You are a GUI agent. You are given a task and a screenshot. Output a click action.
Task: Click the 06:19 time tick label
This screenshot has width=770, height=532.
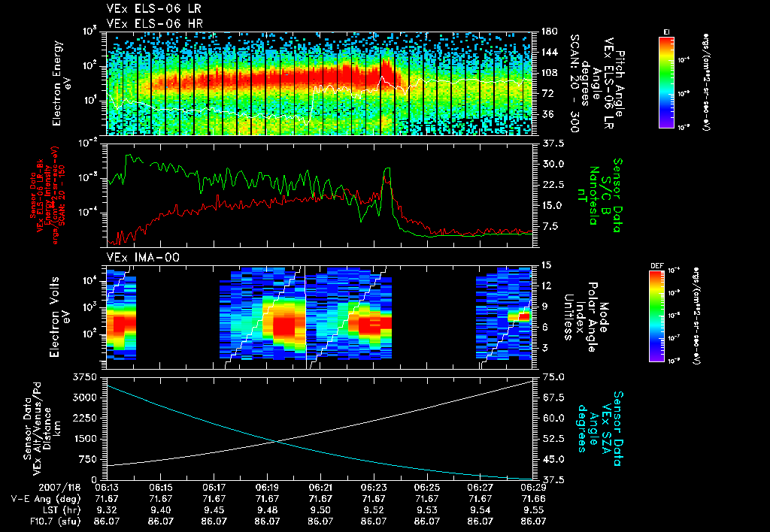[x=267, y=488]
